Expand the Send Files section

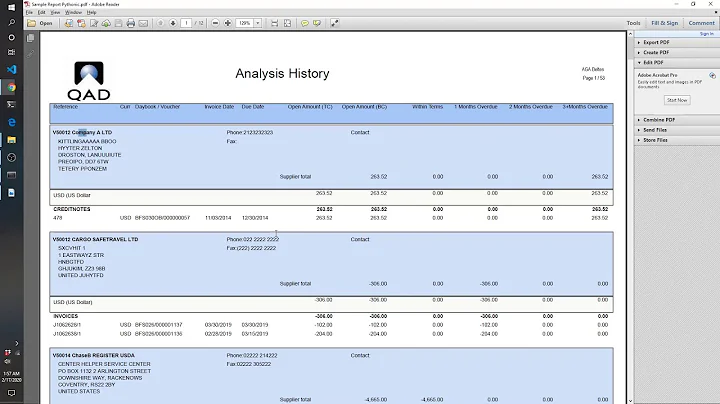click(677, 130)
